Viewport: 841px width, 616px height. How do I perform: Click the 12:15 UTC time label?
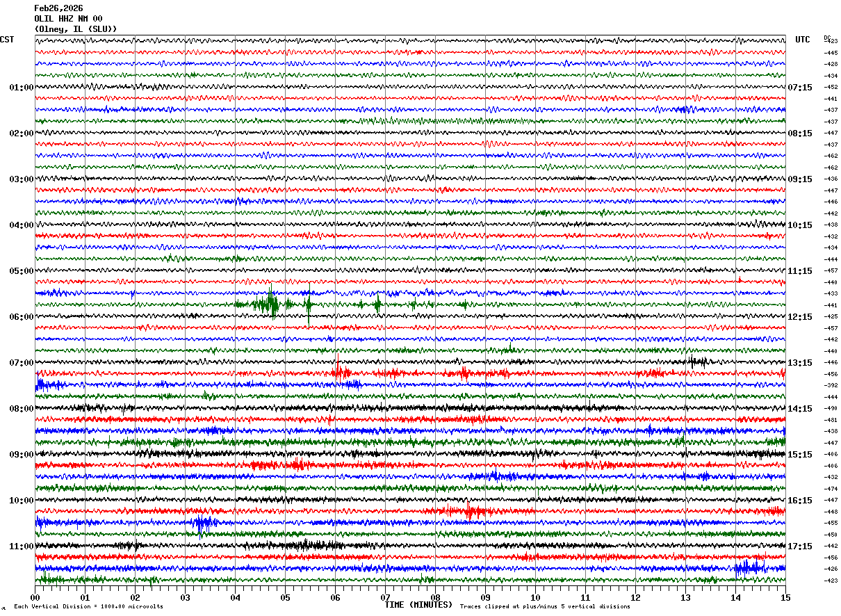click(x=800, y=317)
